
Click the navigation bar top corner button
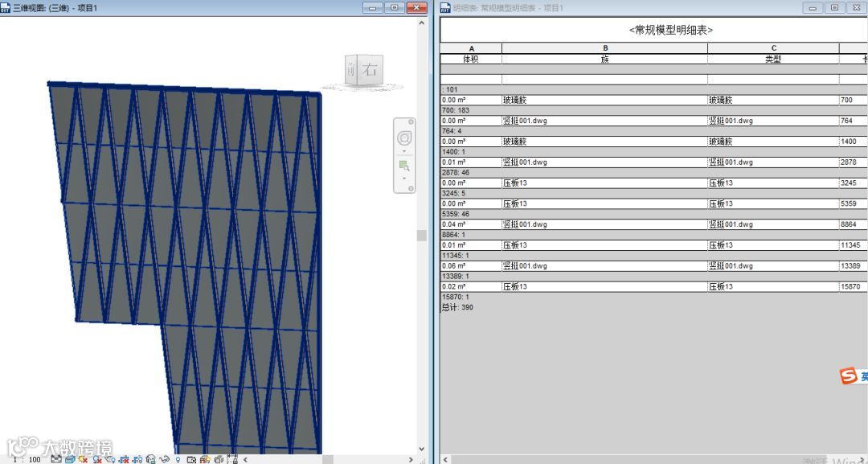(x=410, y=121)
